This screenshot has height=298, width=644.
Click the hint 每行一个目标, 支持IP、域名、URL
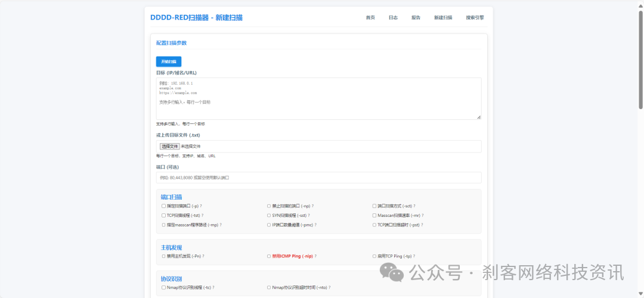[x=185, y=156]
